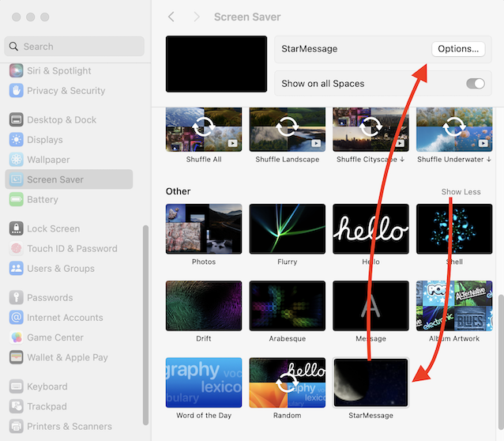This screenshot has width=504, height=441.
Task: Select the Shuffle All screen saver
Action: point(204,130)
